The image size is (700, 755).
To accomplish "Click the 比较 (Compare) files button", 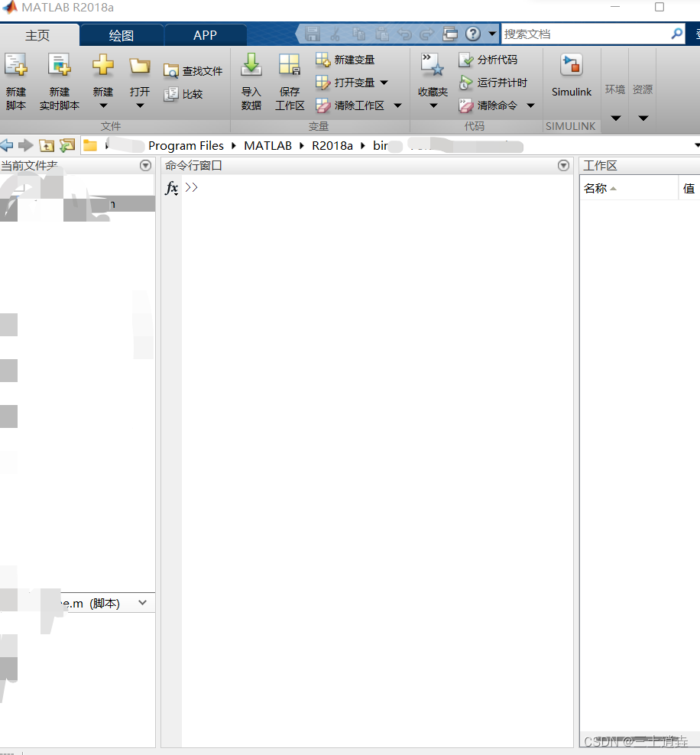I will pyautogui.click(x=183, y=94).
